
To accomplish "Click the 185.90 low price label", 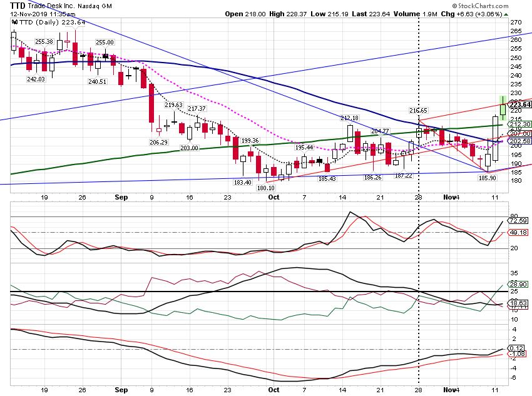I will (x=487, y=178).
